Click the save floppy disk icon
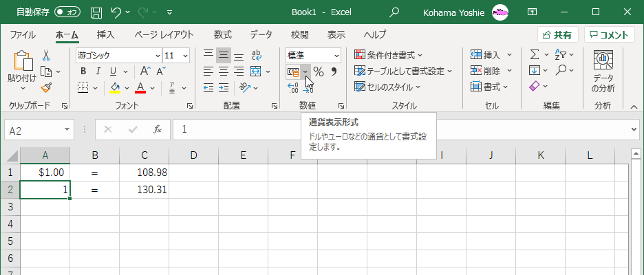This screenshot has height=275, width=644. click(x=96, y=12)
